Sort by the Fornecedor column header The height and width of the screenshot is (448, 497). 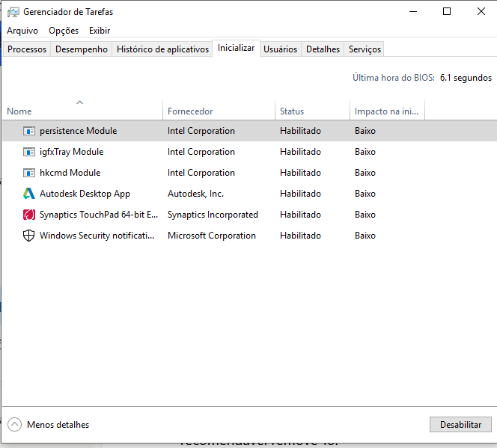coord(219,109)
